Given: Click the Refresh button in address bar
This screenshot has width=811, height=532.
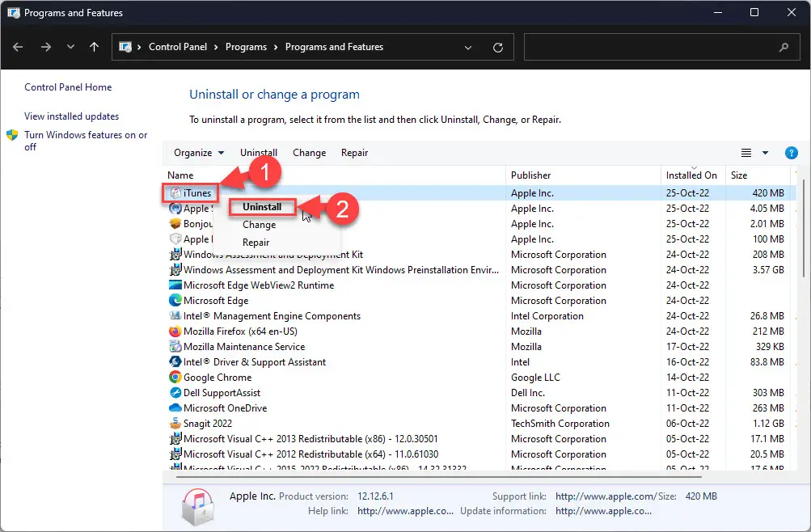Looking at the screenshot, I should [497, 48].
